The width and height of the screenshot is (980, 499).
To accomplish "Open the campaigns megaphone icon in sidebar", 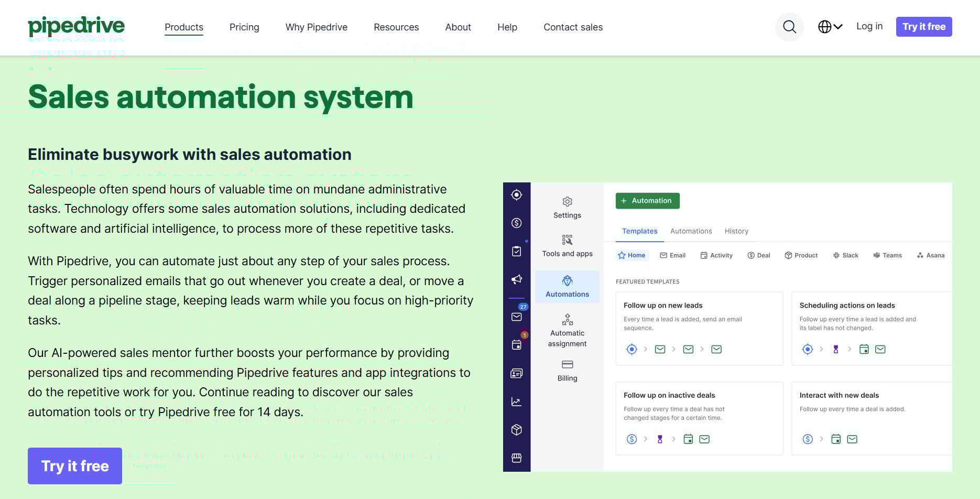I will click(517, 279).
